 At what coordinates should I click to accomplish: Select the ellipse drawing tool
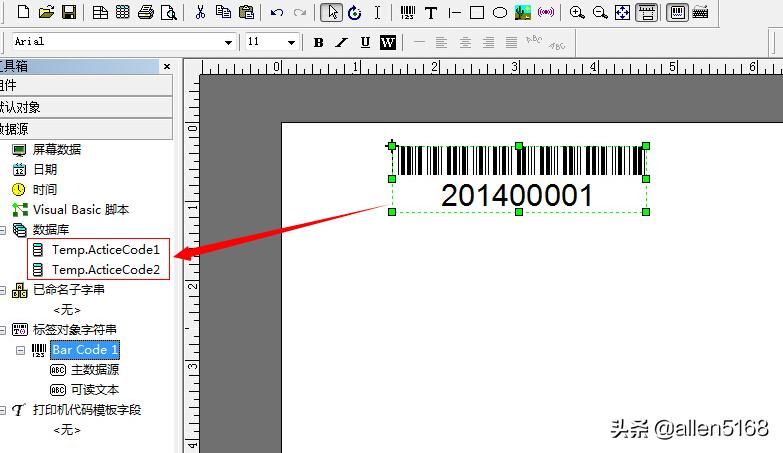coord(500,13)
